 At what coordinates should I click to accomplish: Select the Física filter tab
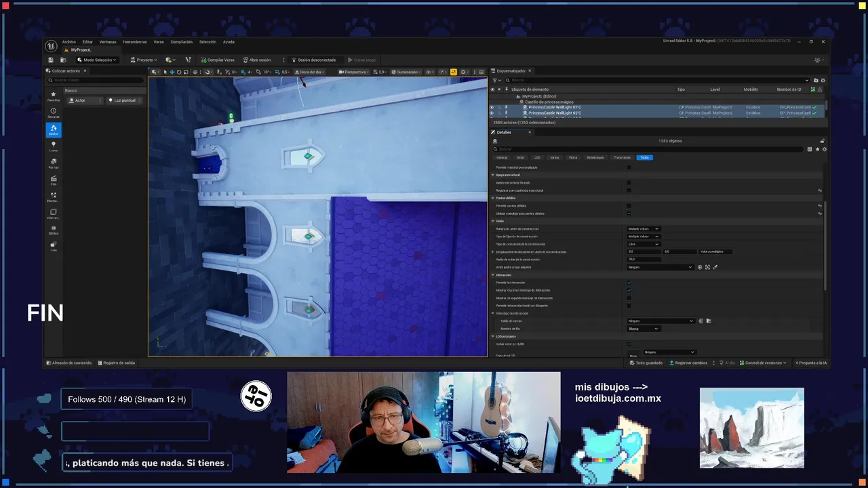tap(573, 157)
